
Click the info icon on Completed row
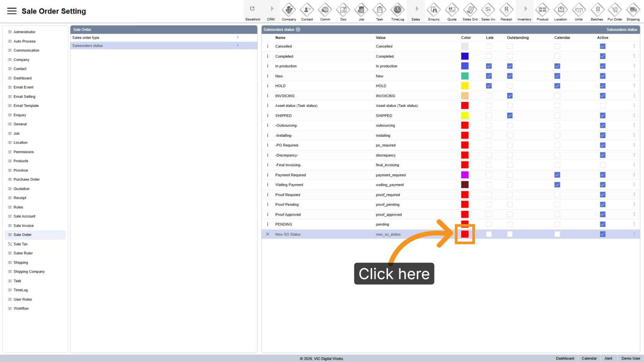[x=268, y=56]
